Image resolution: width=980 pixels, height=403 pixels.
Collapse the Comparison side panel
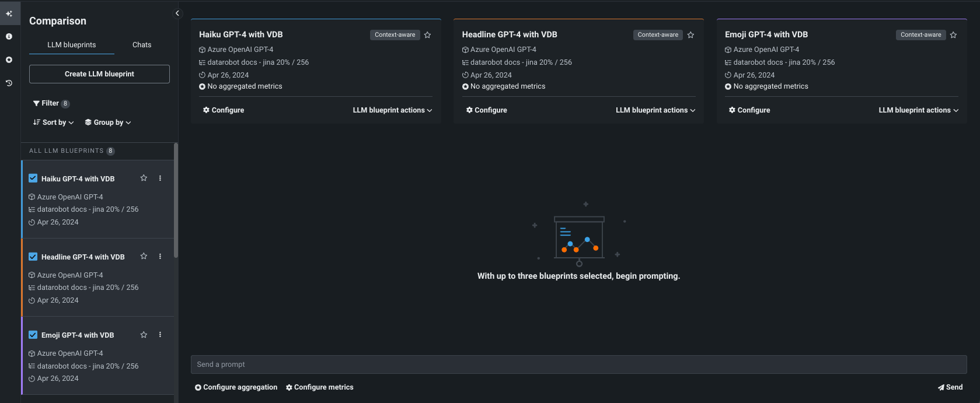click(177, 13)
